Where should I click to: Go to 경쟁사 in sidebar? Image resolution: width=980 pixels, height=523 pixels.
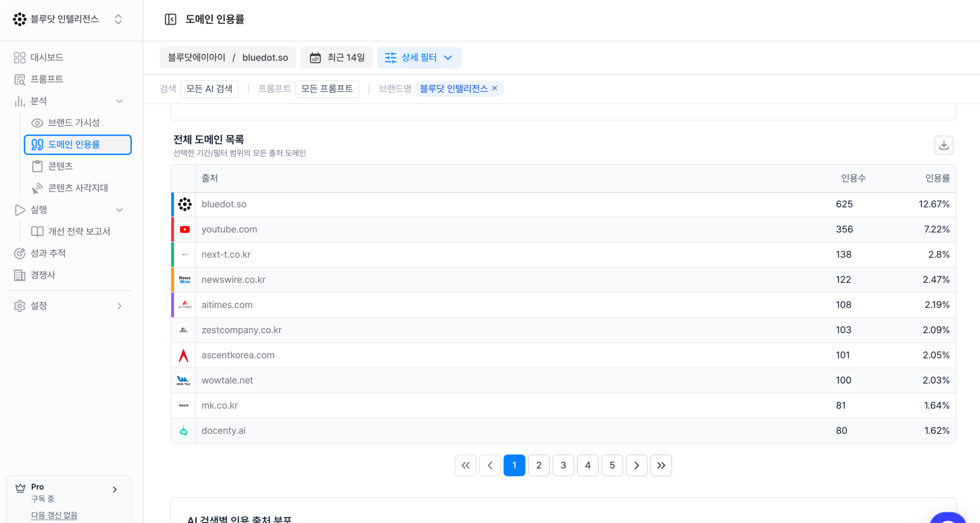43,275
